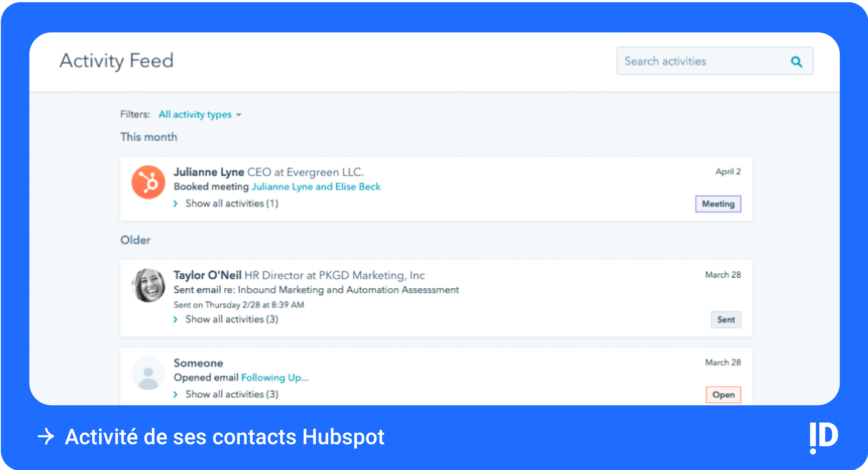Click the Sent status badge
Image resolution: width=868 pixels, height=470 pixels.
tap(726, 319)
